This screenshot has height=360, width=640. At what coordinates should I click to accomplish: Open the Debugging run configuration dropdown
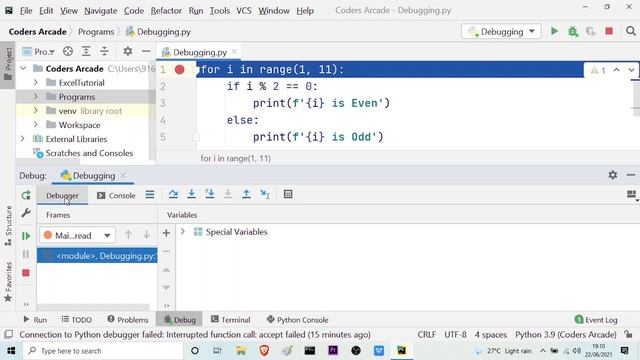501,31
